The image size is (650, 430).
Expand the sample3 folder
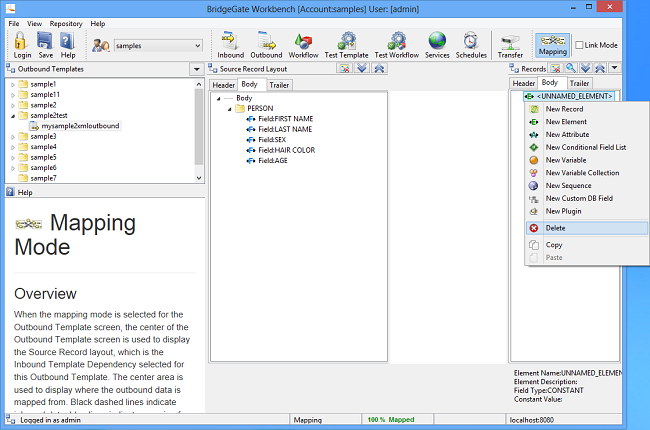[13, 137]
